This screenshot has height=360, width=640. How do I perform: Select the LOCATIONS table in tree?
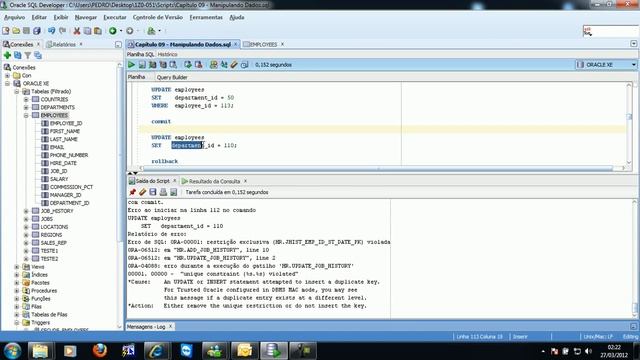54,227
